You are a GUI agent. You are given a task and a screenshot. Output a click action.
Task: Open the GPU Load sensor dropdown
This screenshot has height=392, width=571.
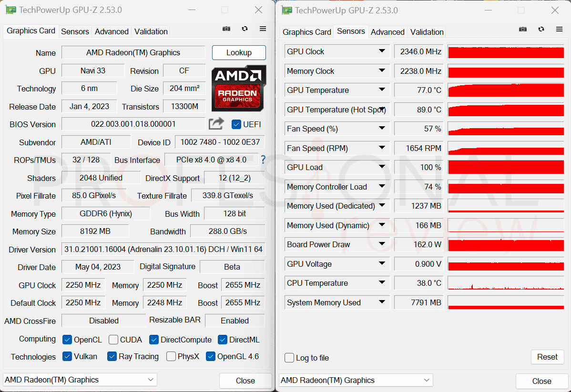coord(382,167)
